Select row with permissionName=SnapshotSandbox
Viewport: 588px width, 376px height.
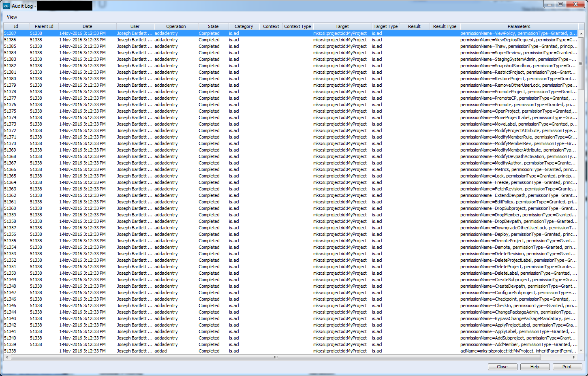[x=291, y=66]
